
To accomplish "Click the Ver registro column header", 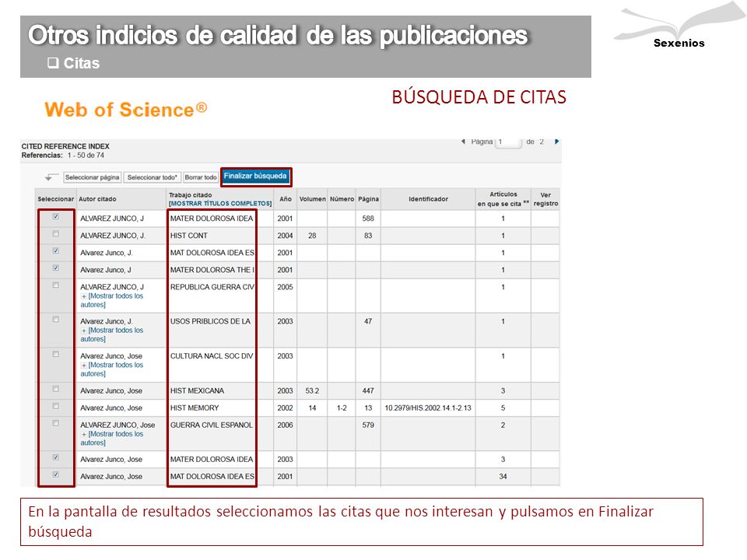I will click(545, 199).
